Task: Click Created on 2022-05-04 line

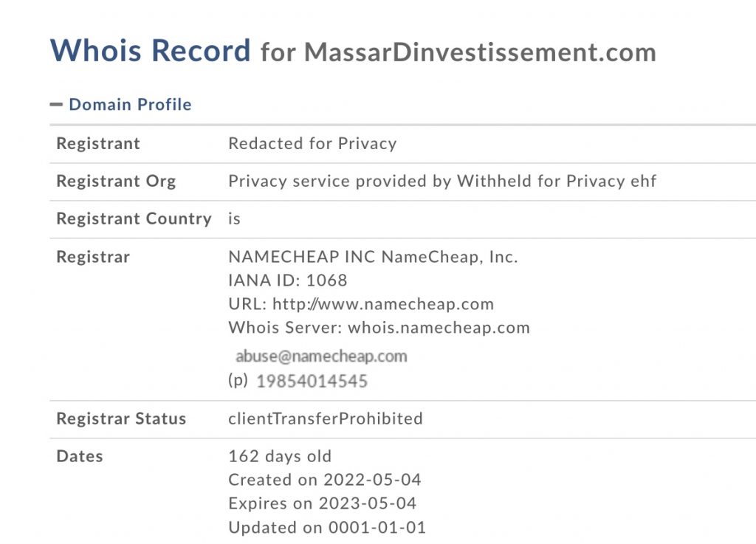Action: click(x=325, y=480)
